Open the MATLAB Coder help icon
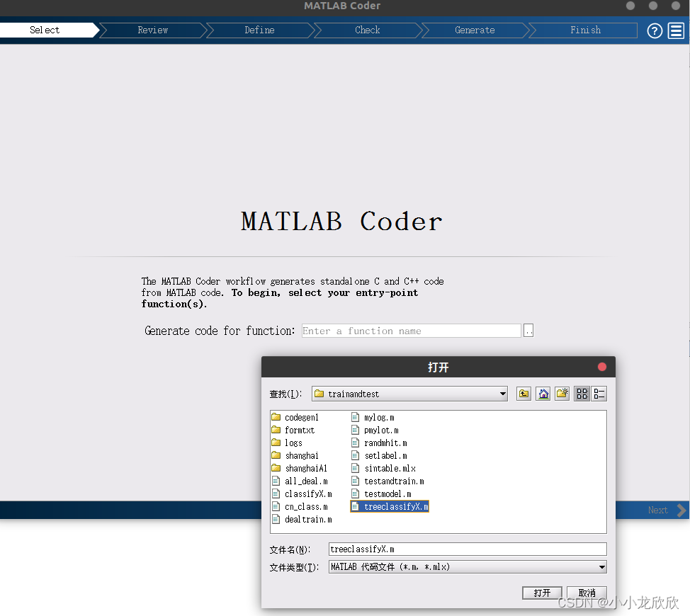 [x=655, y=30]
